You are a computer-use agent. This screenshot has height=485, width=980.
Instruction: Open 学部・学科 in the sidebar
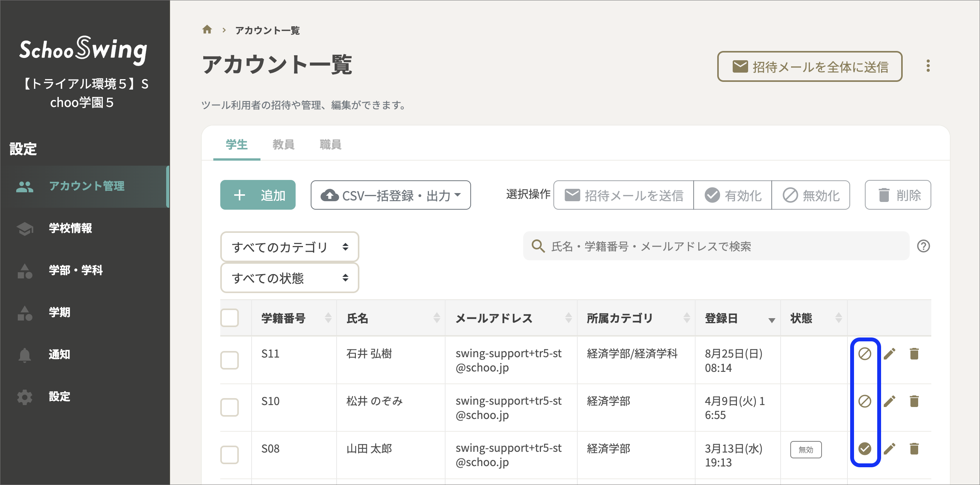click(x=76, y=270)
